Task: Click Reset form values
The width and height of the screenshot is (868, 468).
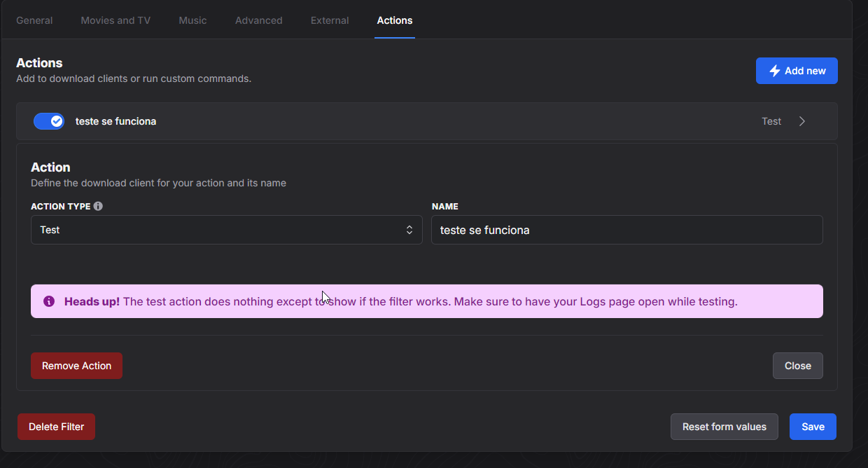Action: [x=724, y=427]
